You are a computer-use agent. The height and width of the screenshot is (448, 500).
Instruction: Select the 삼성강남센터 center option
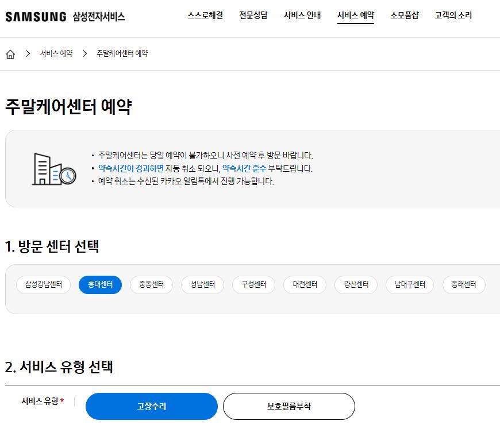pos(43,284)
